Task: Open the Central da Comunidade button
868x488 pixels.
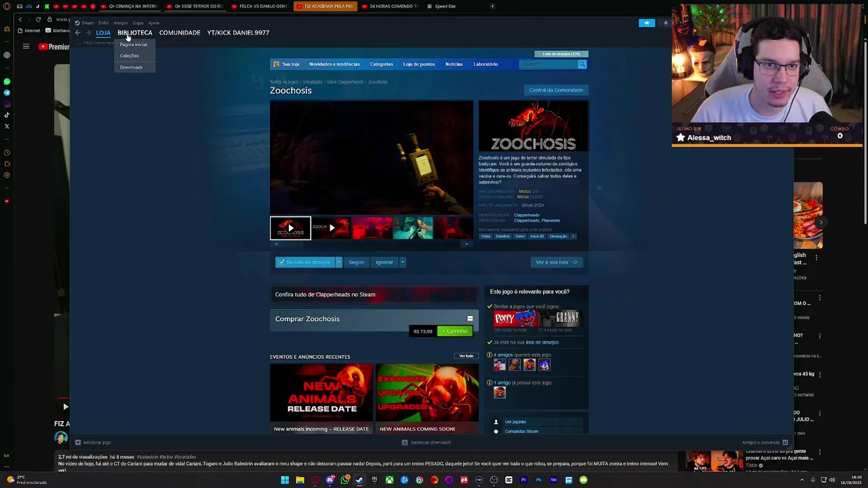Action: click(556, 90)
